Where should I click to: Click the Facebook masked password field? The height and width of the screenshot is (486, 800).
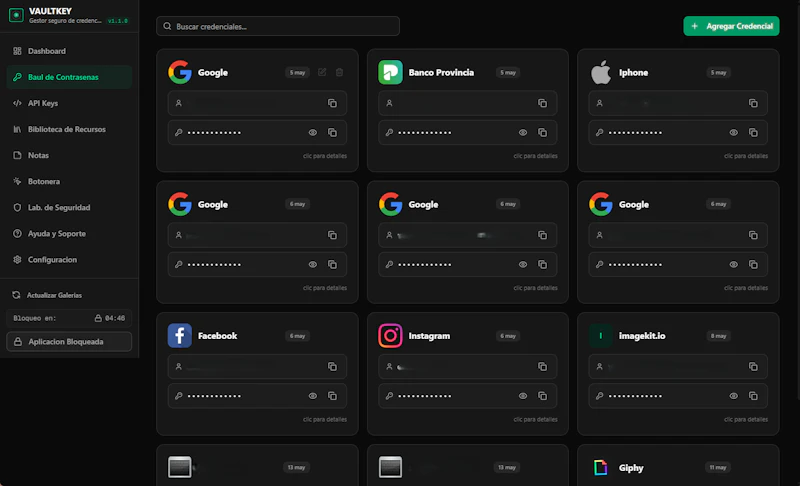coord(257,396)
